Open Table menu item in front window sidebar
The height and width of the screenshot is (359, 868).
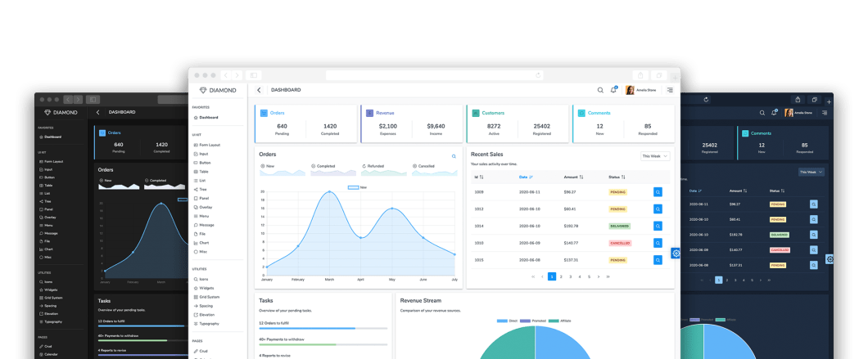click(201, 172)
